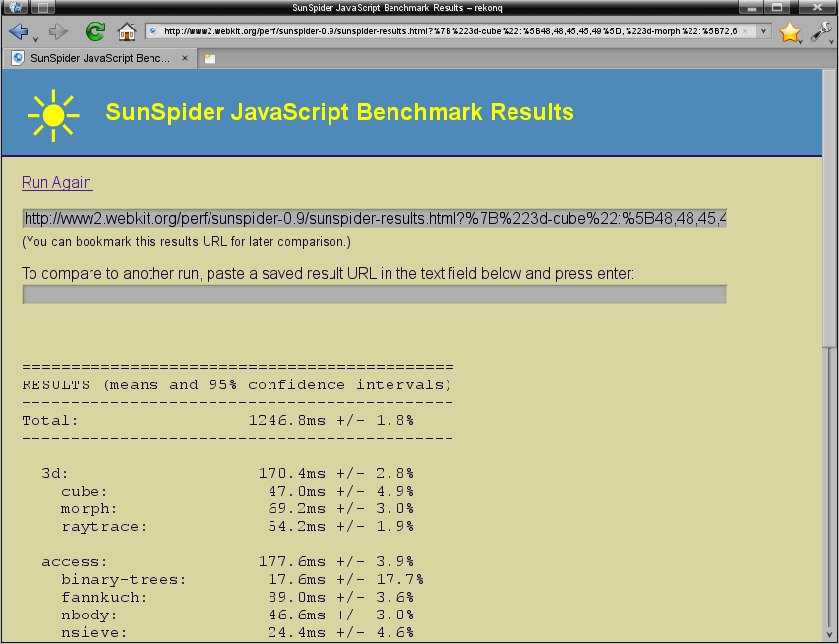The width and height of the screenshot is (839, 644).
Task: Go back with the blue arrow
Action: tap(19, 31)
